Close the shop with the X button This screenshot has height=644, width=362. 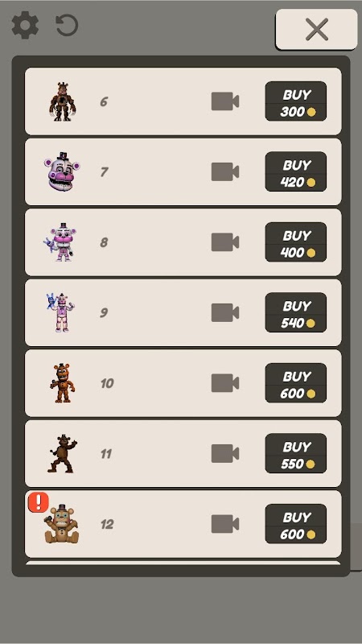click(x=316, y=29)
